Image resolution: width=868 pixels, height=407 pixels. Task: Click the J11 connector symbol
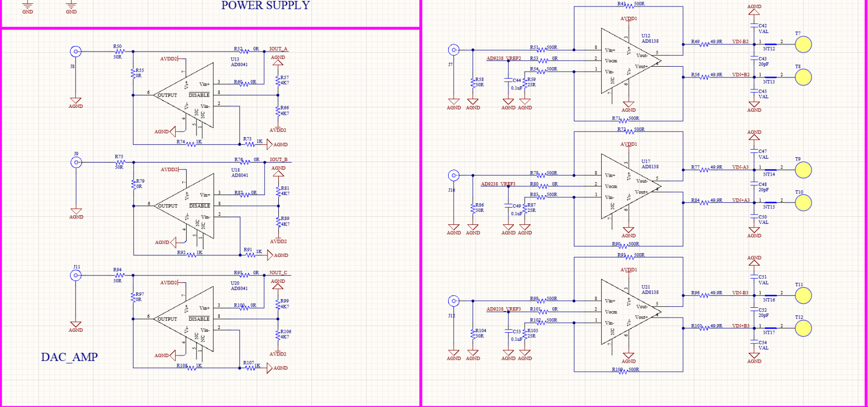coord(76,275)
